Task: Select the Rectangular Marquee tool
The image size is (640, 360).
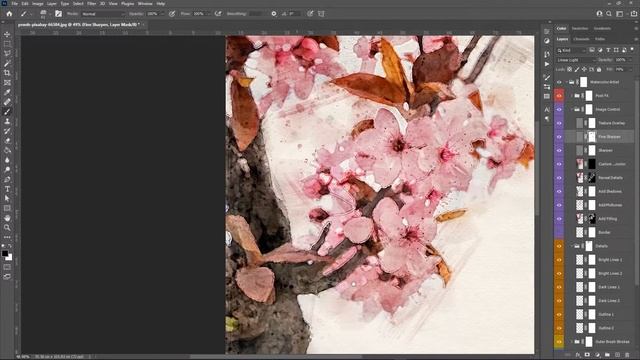Action: click(7, 44)
